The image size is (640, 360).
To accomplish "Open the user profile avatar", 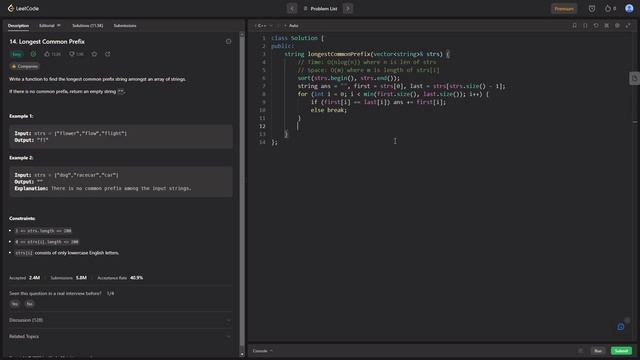I will (629, 8).
